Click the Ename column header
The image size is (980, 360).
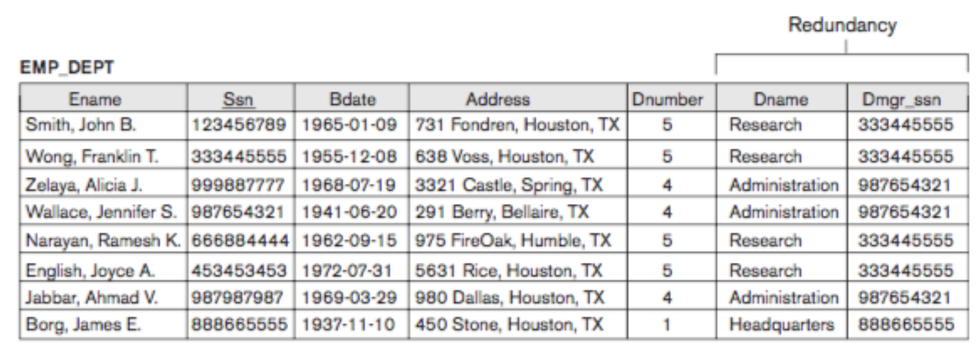click(x=95, y=99)
